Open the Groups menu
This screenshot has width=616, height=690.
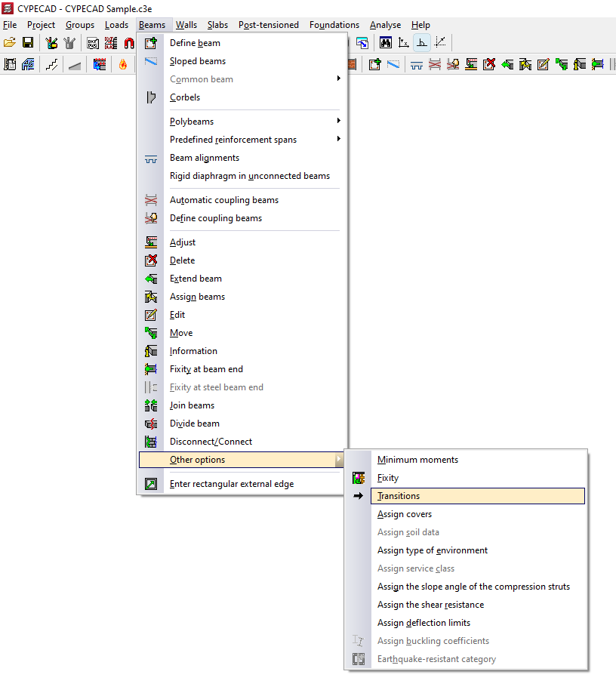80,25
